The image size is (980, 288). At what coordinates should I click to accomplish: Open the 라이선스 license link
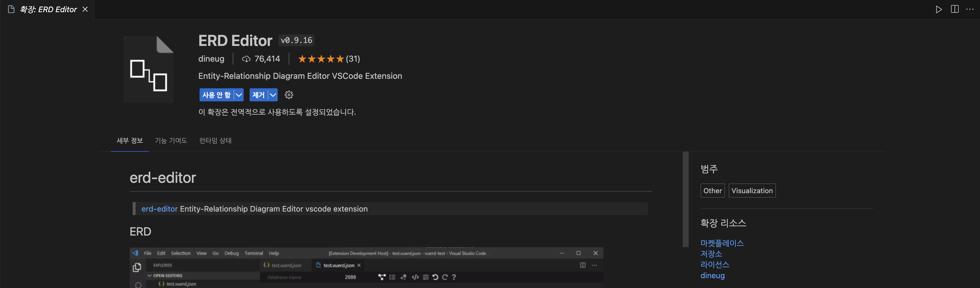click(x=714, y=264)
